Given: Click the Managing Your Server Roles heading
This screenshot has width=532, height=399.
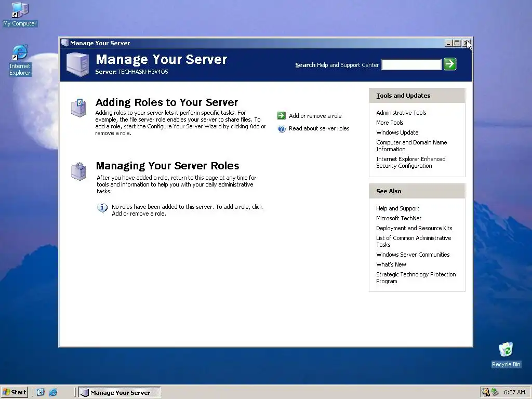Looking at the screenshot, I should 168,166.
